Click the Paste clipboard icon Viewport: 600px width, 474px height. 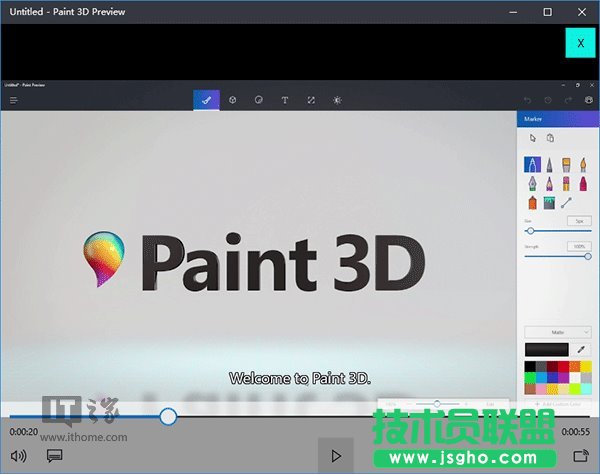pyautogui.click(x=550, y=138)
